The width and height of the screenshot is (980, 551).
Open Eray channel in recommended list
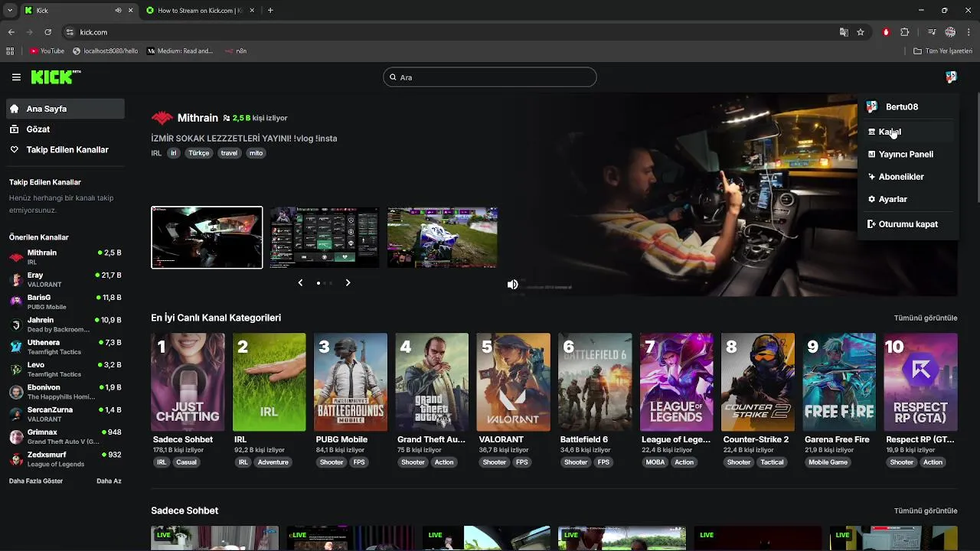tap(65, 279)
